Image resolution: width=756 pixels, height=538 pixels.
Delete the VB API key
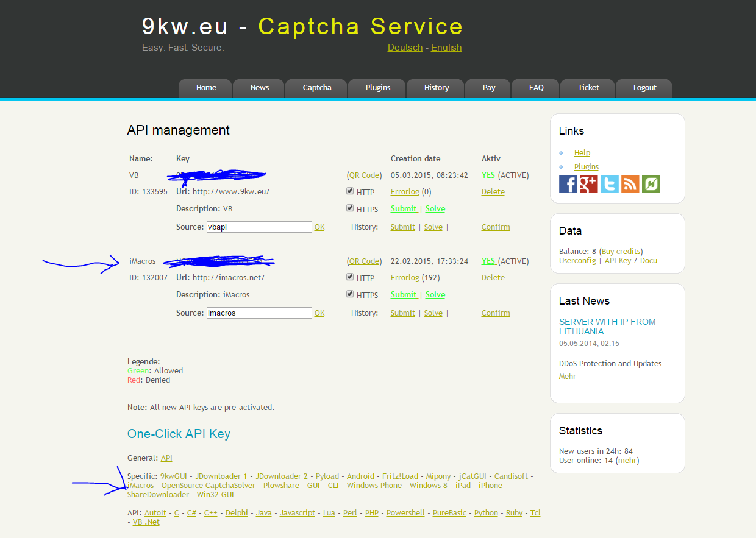point(493,192)
